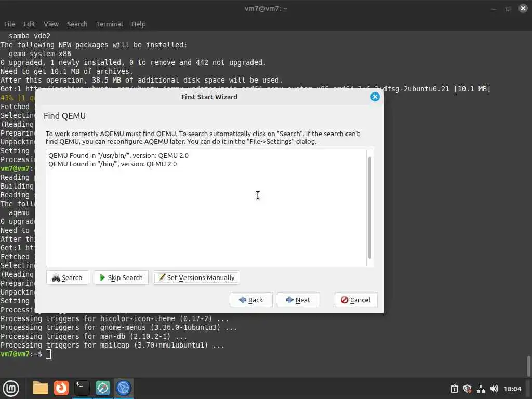
Task: Minimize the terminal window
Action: 494,9
